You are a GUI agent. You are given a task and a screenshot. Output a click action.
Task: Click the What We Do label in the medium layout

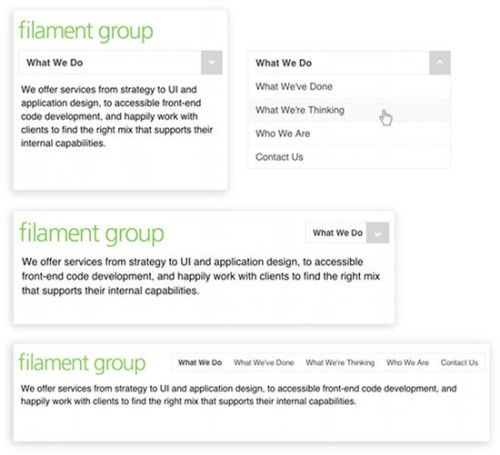[337, 233]
